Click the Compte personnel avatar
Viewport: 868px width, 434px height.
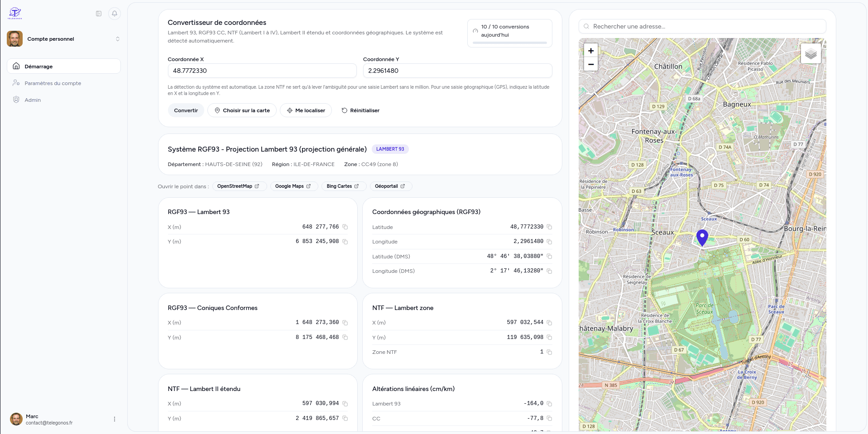tap(14, 39)
